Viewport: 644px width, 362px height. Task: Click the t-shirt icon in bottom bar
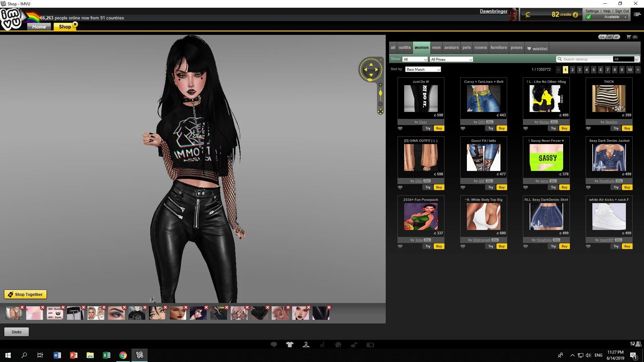(290, 345)
